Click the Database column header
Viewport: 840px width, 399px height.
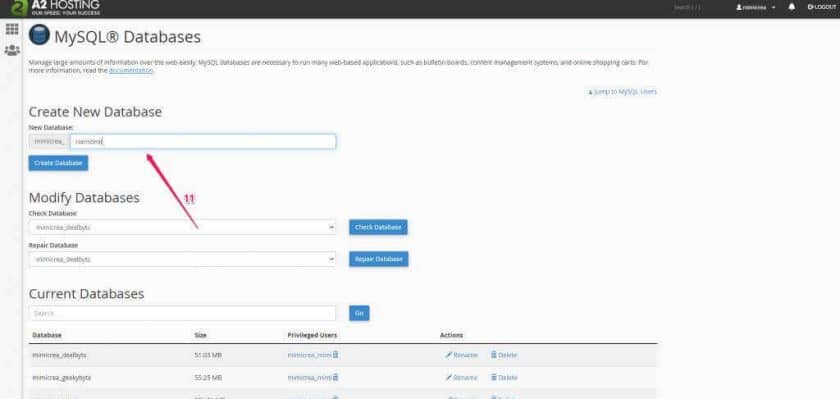click(47, 335)
